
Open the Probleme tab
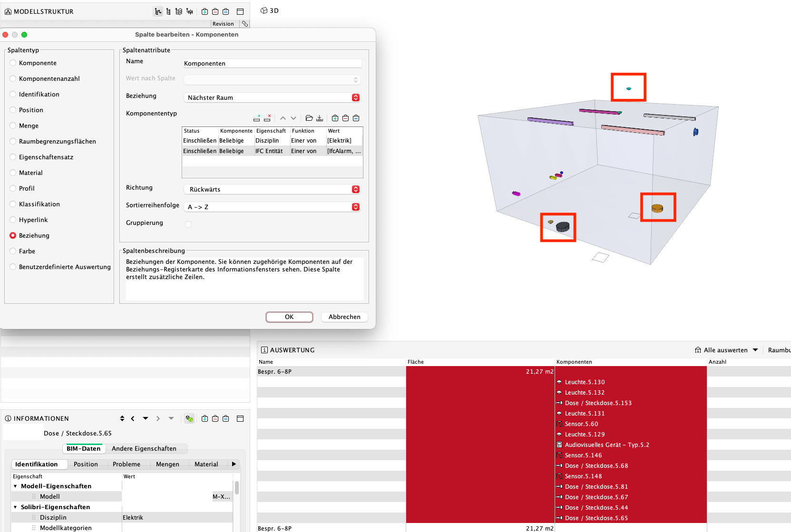point(127,464)
